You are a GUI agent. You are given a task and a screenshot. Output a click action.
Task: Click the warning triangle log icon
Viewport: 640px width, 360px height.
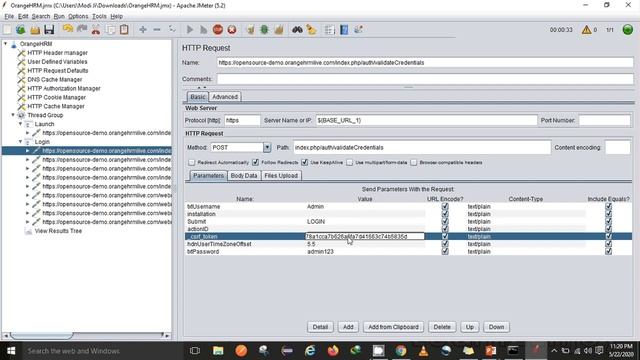tap(586, 30)
